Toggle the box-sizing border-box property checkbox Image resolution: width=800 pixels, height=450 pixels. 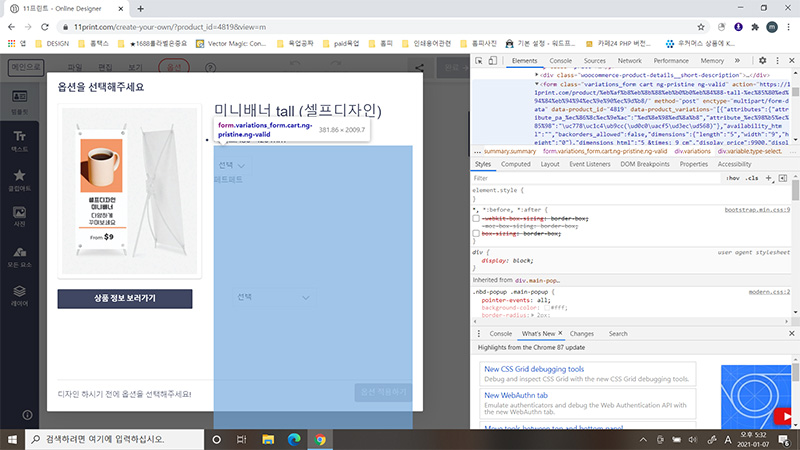[476, 232]
